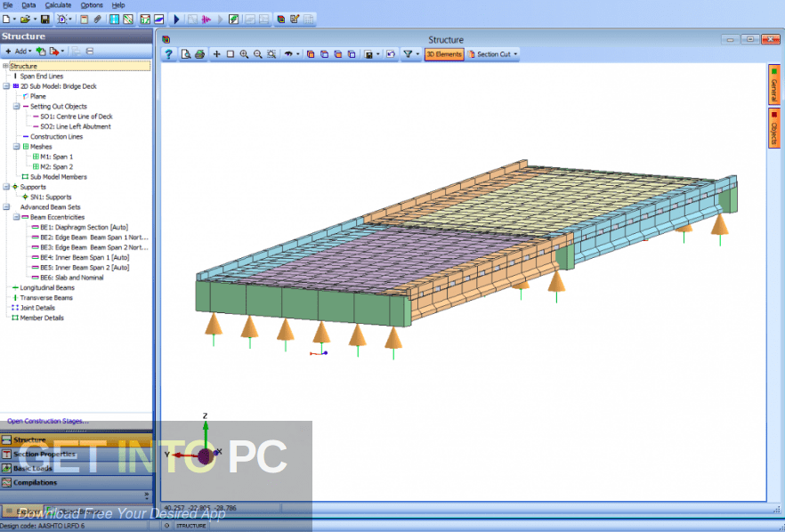Toggle the Section Cut display
Screen dimensions: 785x532
tap(491, 53)
